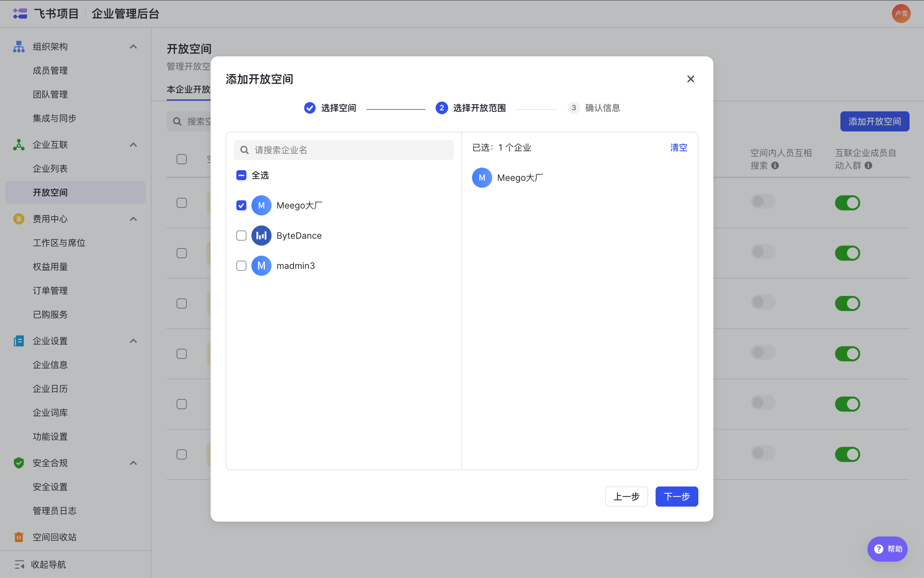Uncheck the Meego大厂 checkbox
The width and height of the screenshot is (924, 578).
[x=241, y=205]
